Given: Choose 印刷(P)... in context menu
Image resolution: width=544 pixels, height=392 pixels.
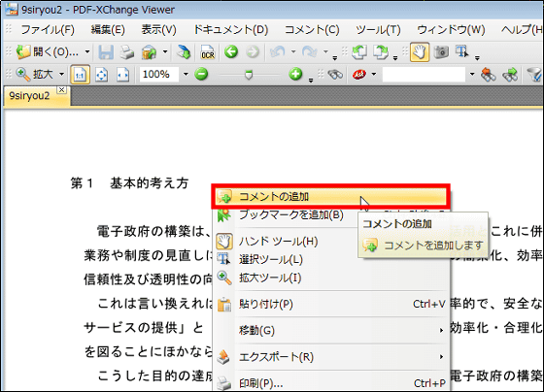Looking at the screenshot, I should (330, 383).
